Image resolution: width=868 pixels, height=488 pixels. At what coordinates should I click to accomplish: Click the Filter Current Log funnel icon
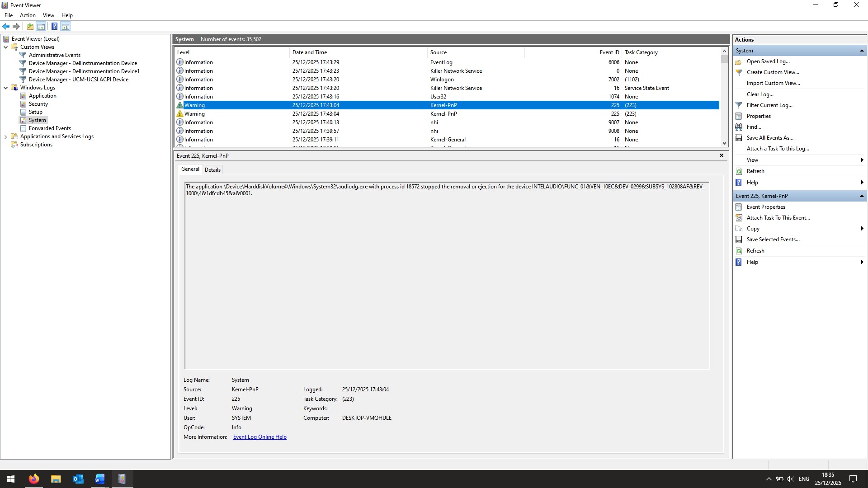(739, 105)
